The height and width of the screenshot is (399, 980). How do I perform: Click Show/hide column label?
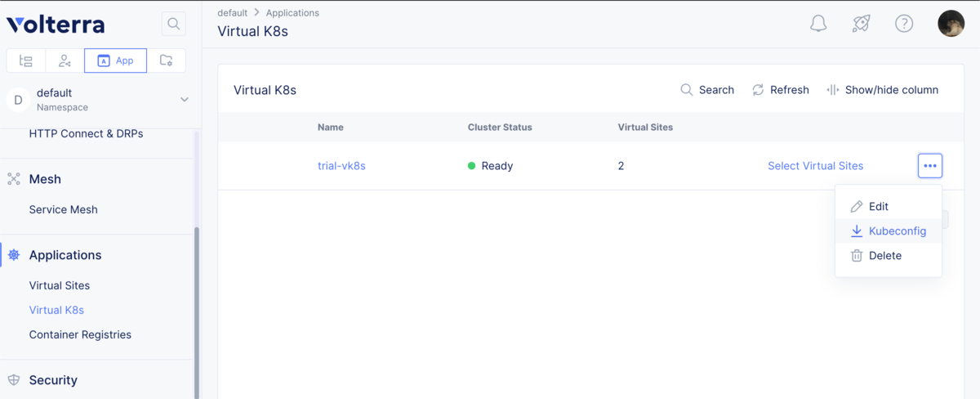click(892, 90)
